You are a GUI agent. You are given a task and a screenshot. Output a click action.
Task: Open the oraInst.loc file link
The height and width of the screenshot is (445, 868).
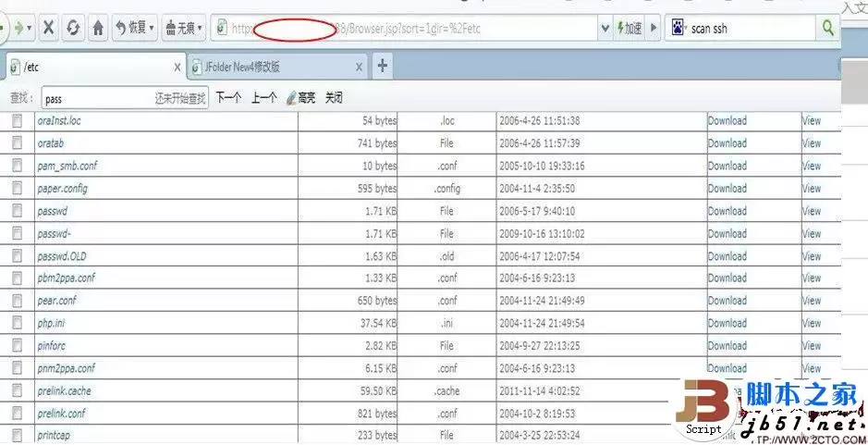click(59, 120)
